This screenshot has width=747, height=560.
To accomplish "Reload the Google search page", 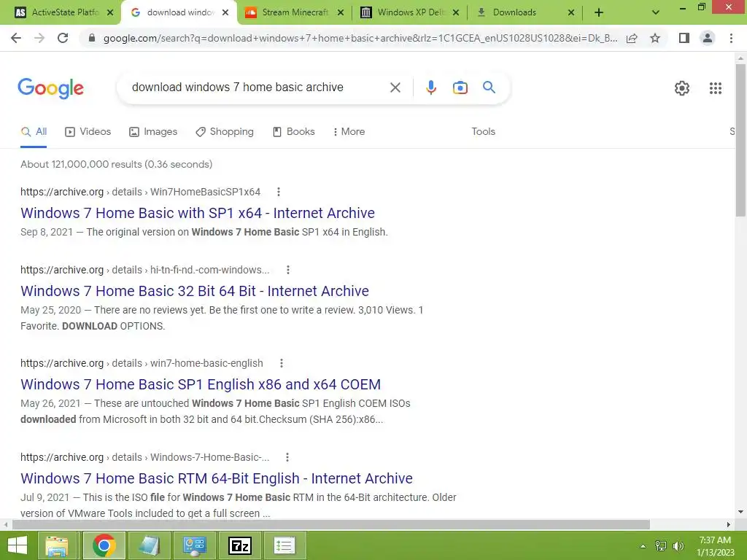I will pos(63,38).
